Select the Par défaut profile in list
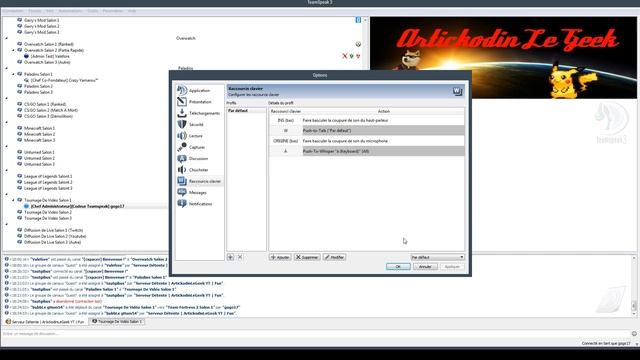Viewport: 640px width, 360px height. [246, 111]
